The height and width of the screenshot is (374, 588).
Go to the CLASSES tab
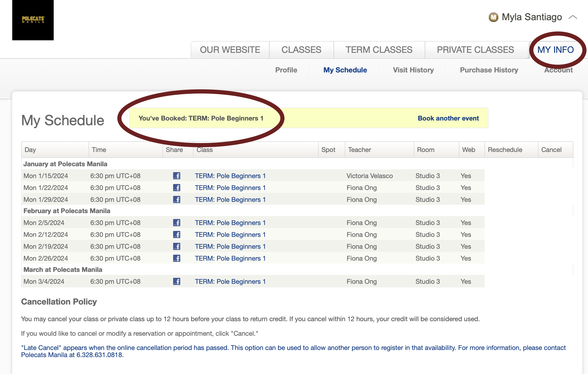[301, 50]
